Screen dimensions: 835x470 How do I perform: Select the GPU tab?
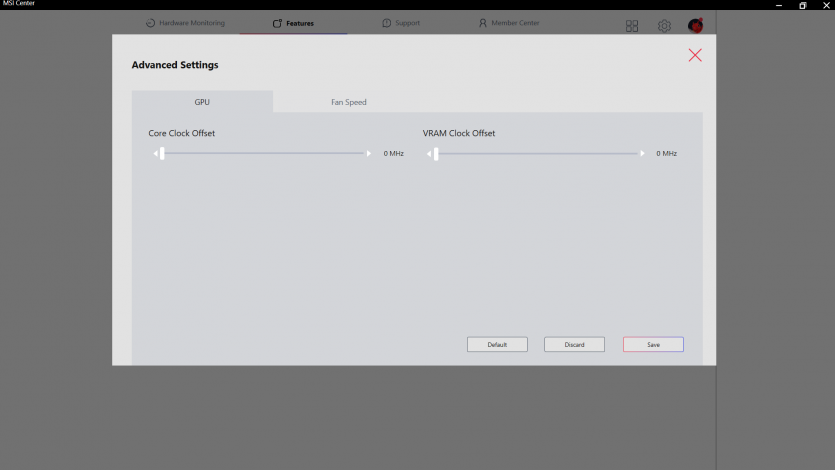202,102
